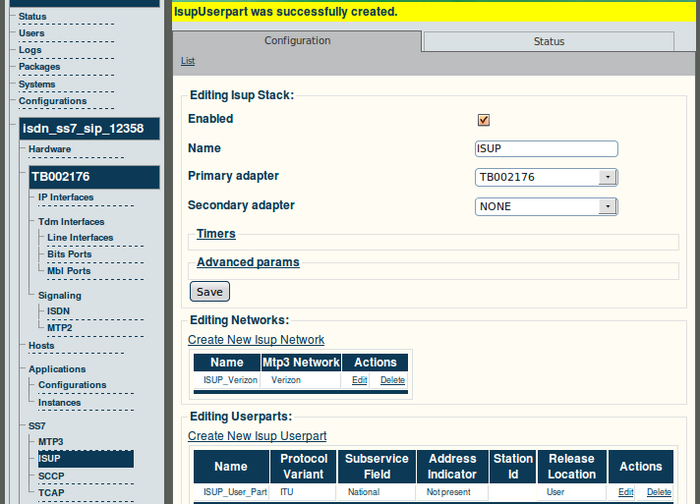Viewport: 700px width, 504px height.
Task: Uncheck the Enabled checkbox
Action: pyautogui.click(x=484, y=120)
